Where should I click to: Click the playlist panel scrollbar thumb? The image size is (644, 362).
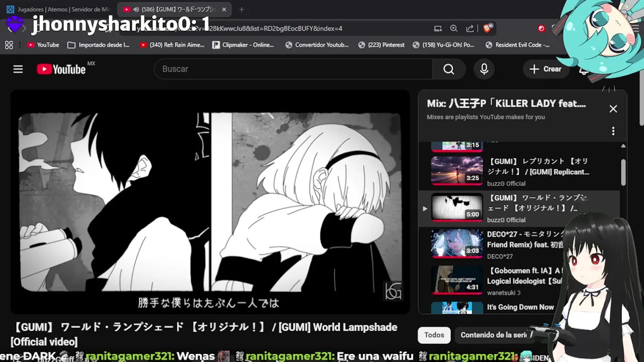(623, 172)
